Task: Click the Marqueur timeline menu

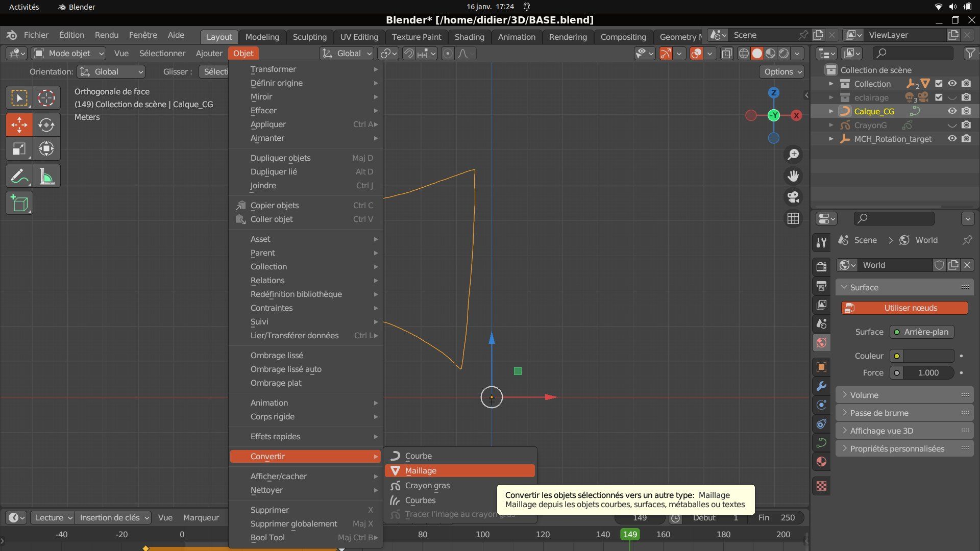Action: [x=201, y=517]
